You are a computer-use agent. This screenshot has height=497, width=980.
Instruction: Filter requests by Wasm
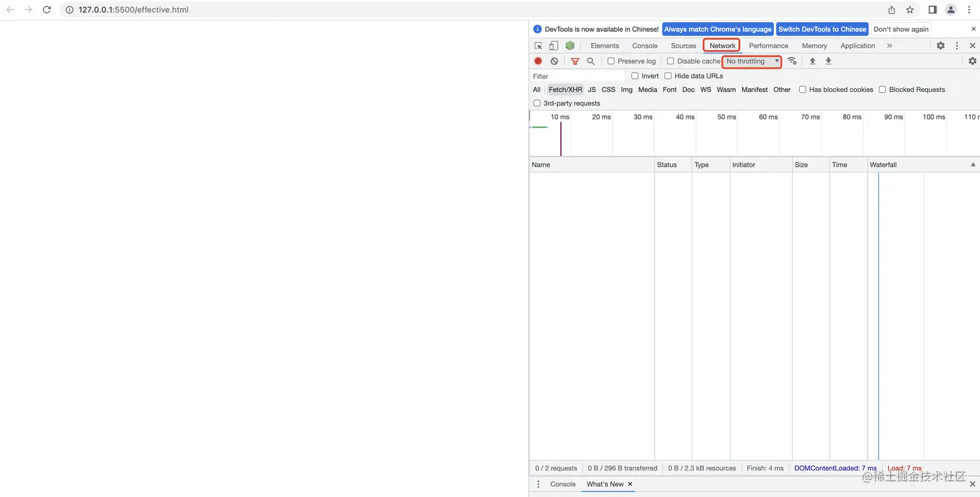point(726,89)
